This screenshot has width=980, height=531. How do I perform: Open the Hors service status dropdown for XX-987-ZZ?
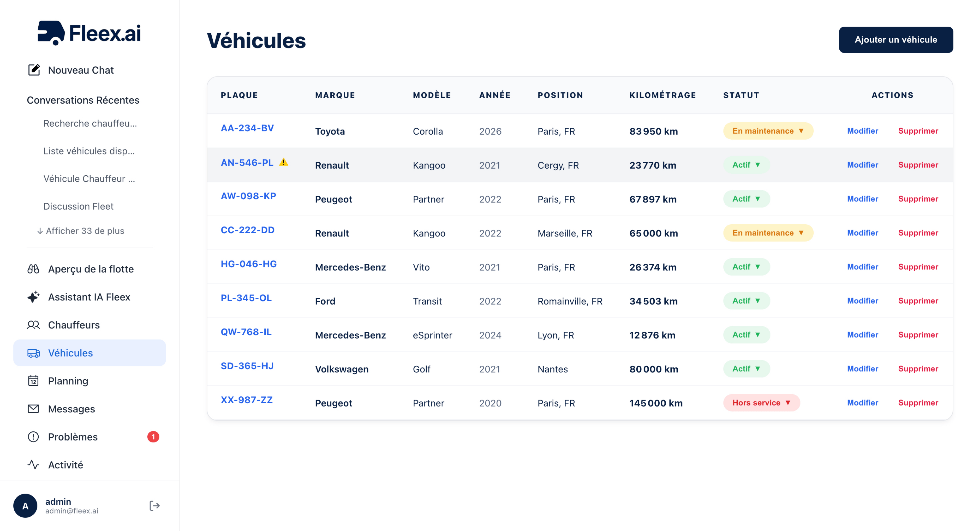[x=761, y=402]
